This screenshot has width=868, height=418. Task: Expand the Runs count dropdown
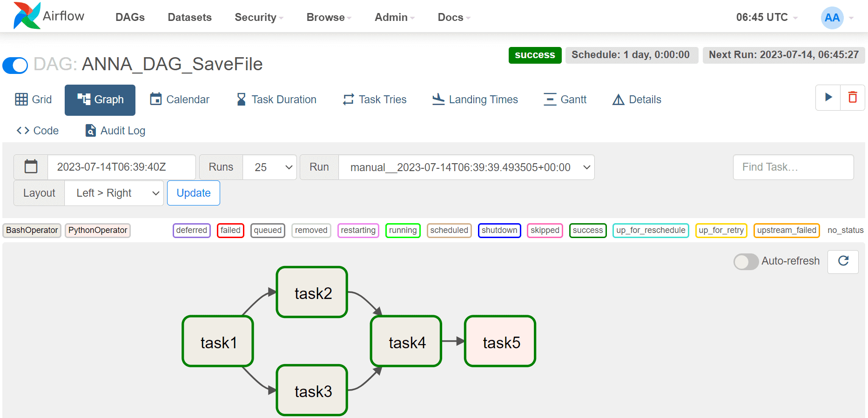(x=269, y=167)
